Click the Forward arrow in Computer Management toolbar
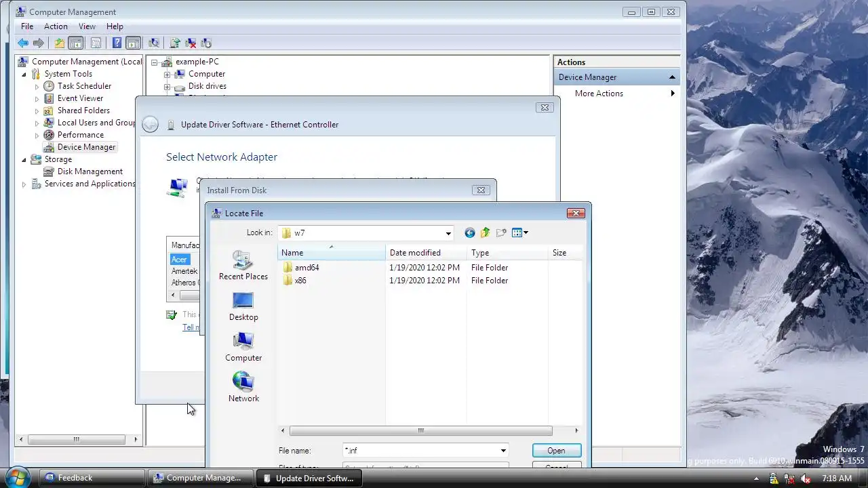The height and width of the screenshot is (488, 868). [39, 43]
